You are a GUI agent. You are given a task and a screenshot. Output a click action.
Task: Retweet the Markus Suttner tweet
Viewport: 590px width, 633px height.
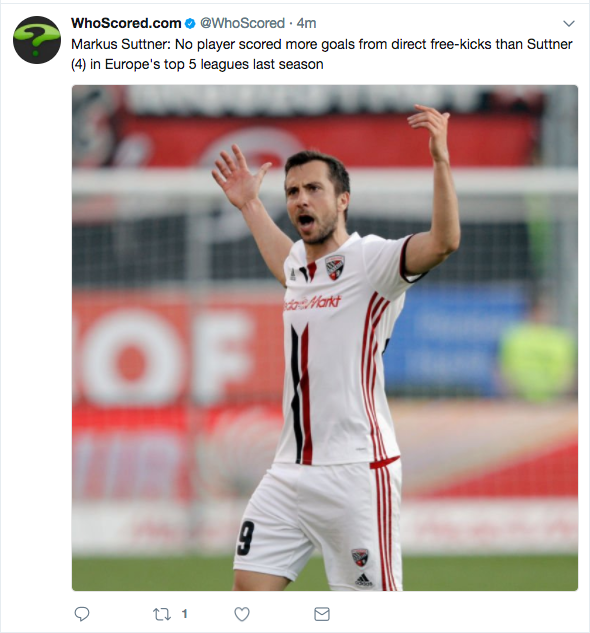[162, 614]
